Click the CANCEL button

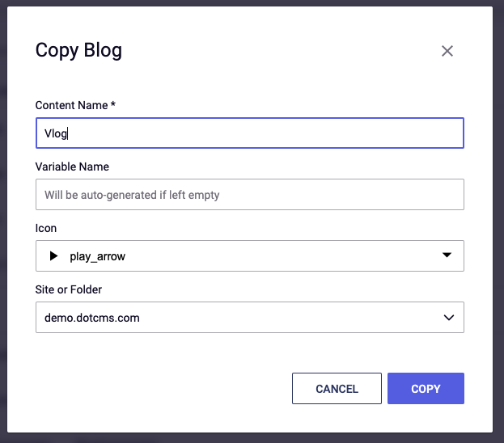click(337, 388)
